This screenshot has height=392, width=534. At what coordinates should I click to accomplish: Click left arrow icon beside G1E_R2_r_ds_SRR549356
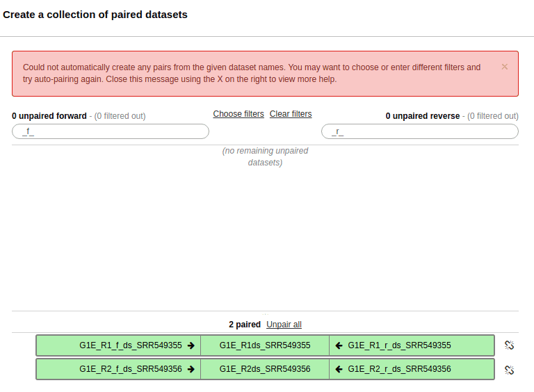tap(339, 369)
